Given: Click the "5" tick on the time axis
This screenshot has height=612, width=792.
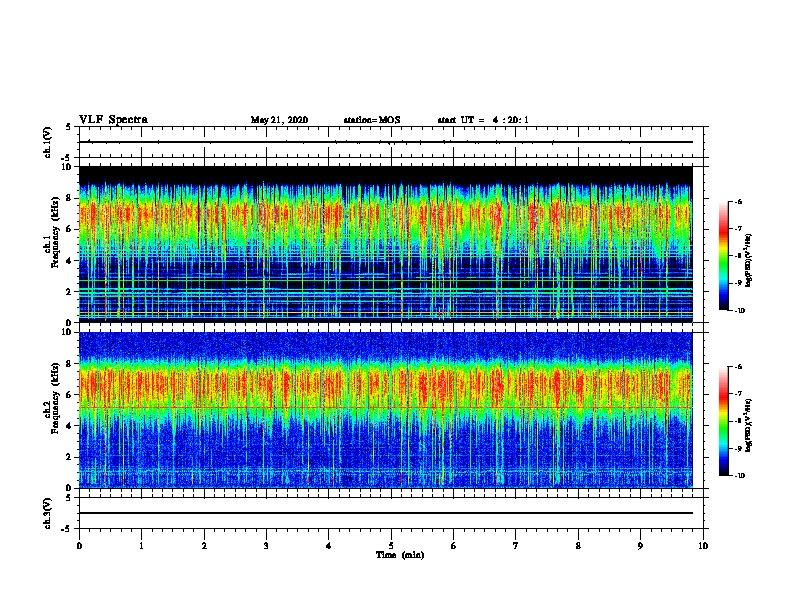Looking at the screenshot, I should 391,546.
